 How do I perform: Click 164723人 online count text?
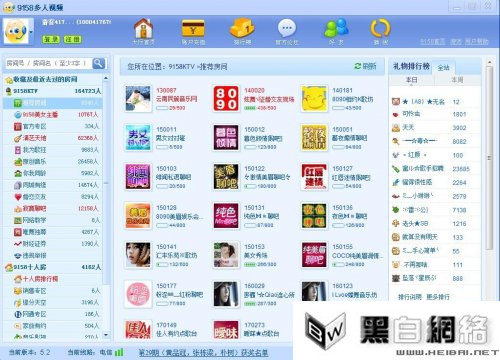pos(88,91)
